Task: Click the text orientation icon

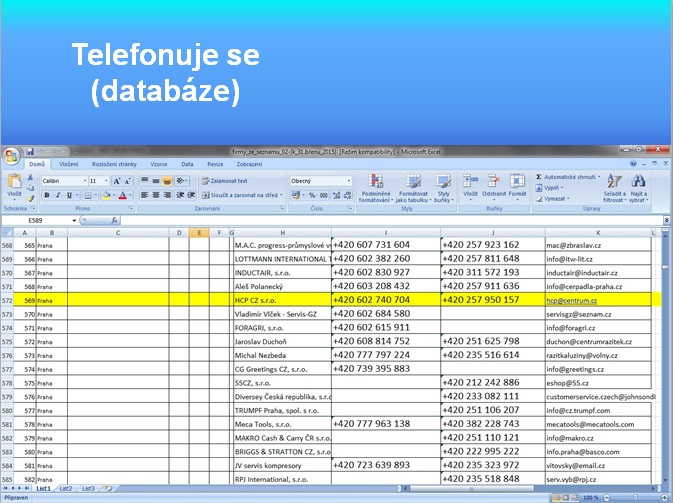Action: click(181, 181)
